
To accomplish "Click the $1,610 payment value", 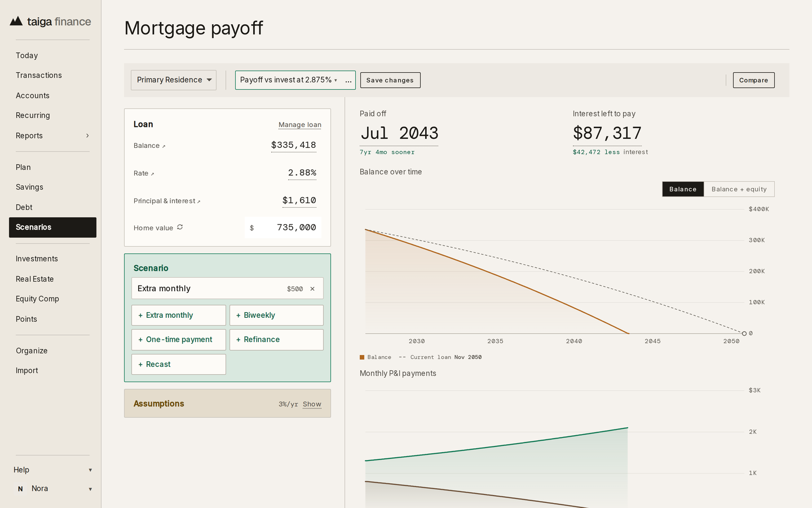I will (x=299, y=200).
